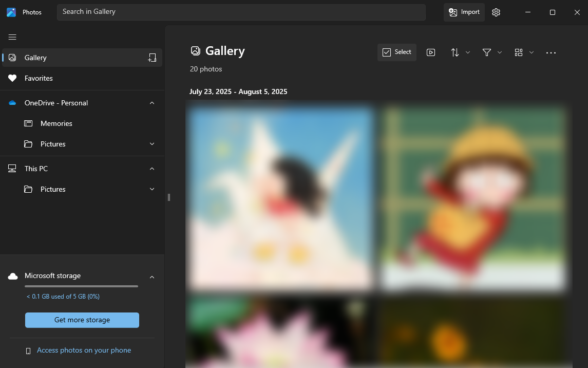Click the filter icon in the toolbar
The width and height of the screenshot is (588, 368).
[x=486, y=52]
